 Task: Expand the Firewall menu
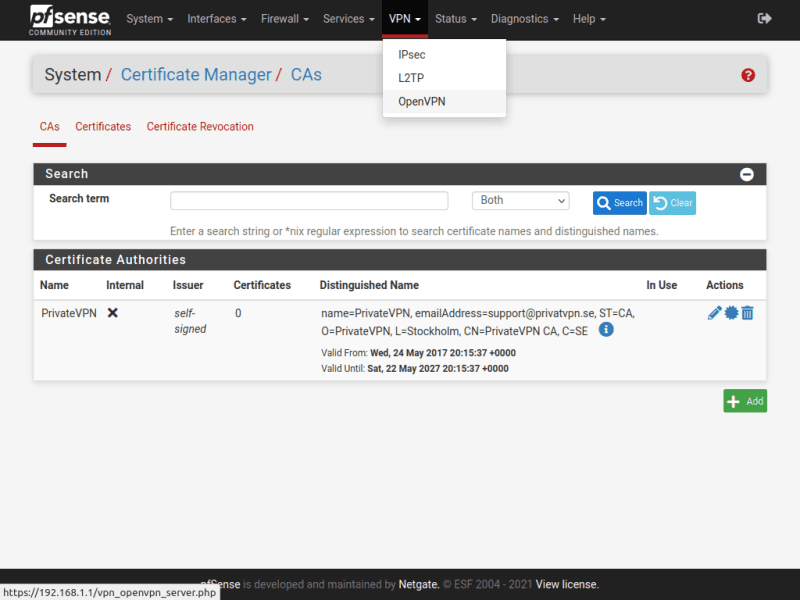point(284,19)
